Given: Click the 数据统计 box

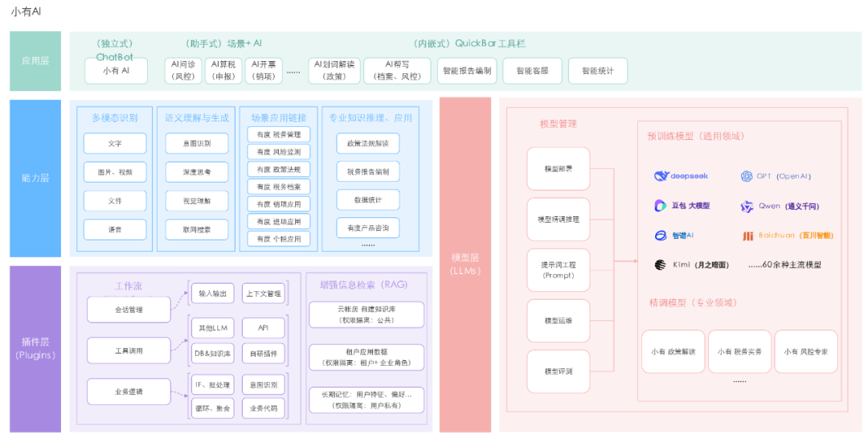Looking at the screenshot, I should tap(368, 200).
